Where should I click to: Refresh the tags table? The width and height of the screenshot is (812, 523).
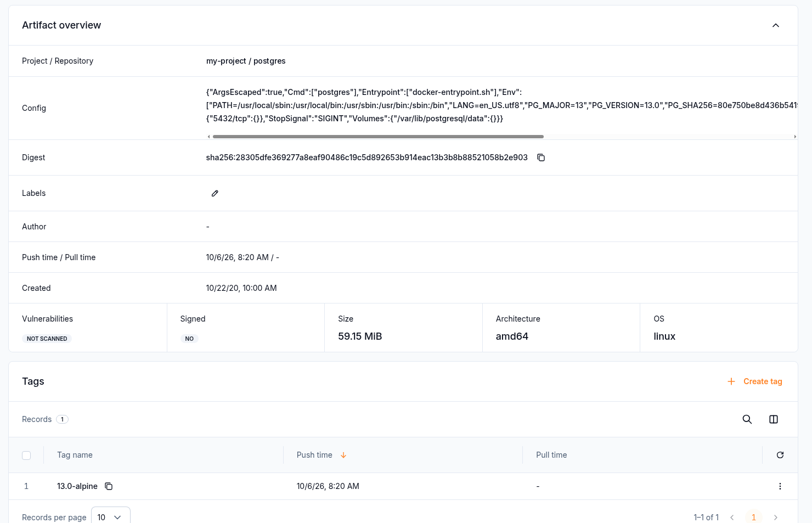pyautogui.click(x=780, y=455)
